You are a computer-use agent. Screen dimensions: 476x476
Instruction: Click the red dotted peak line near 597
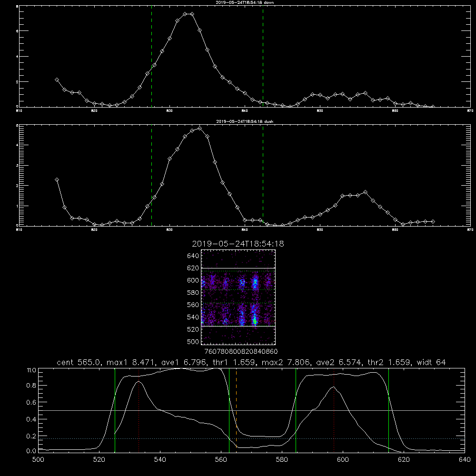pyautogui.click(x=334, y=410)
